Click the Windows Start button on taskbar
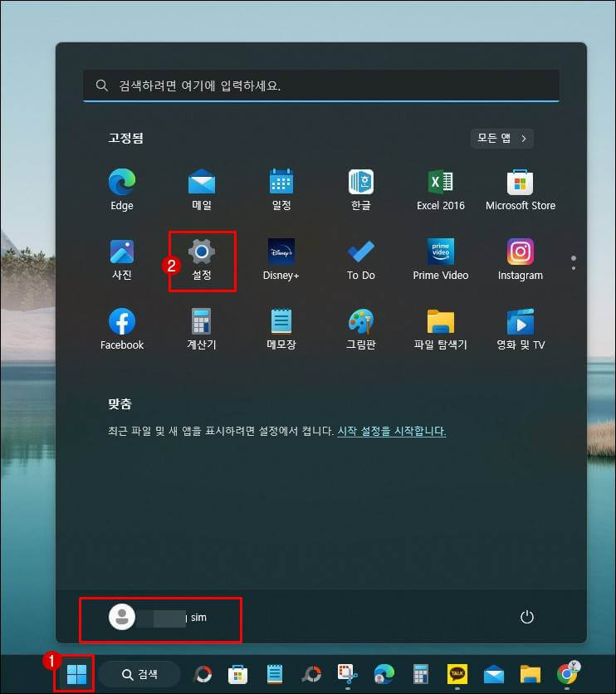 (76, 674)
